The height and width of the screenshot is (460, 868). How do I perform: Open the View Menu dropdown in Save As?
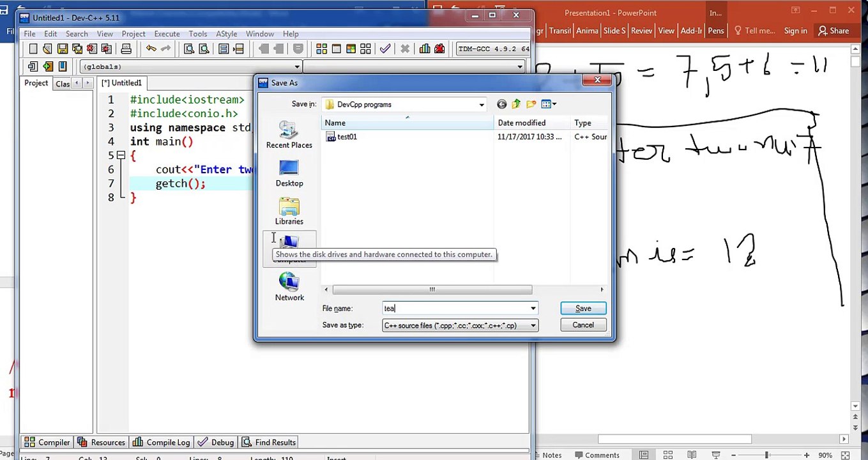[x=549, y=104]
